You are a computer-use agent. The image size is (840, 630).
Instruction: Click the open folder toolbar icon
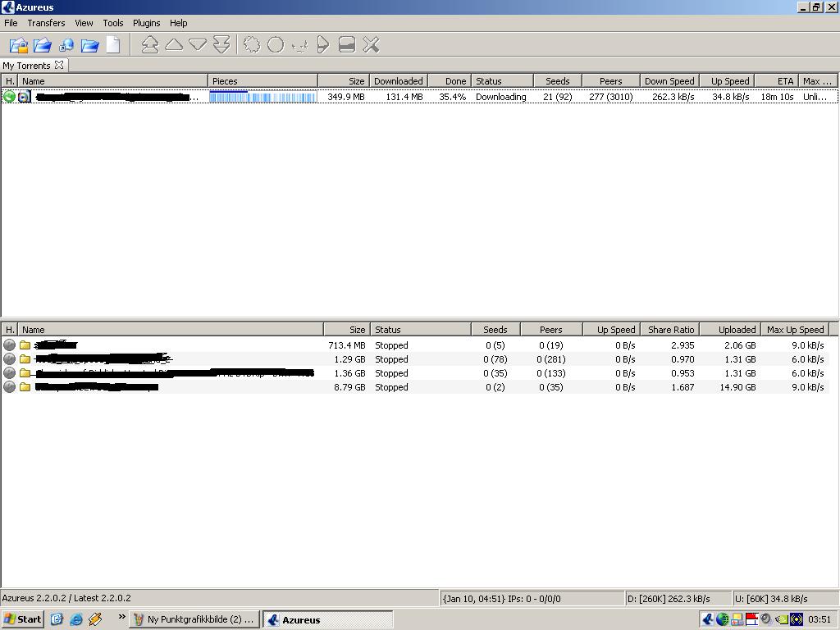89,44
